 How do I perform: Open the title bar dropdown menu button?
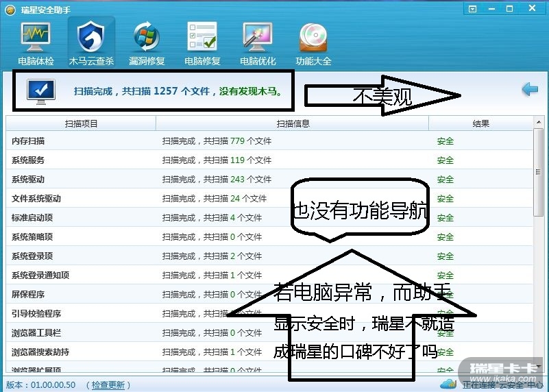[472, 9]
